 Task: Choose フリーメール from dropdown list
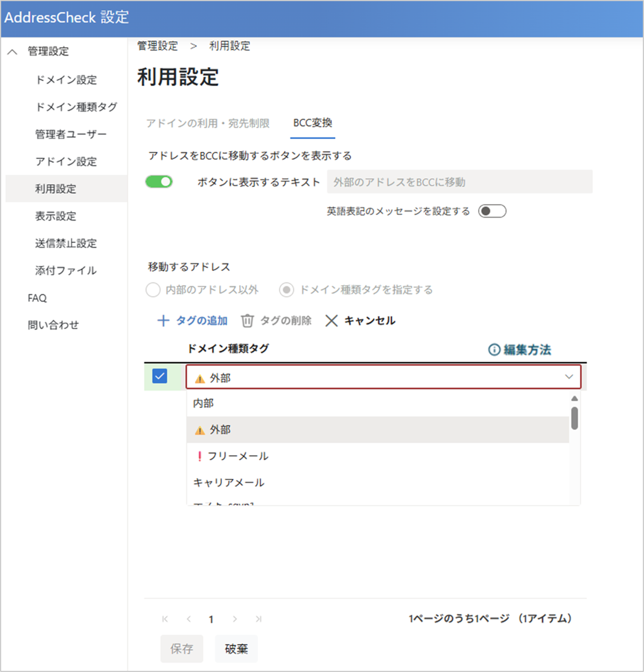(x=238, y=456)
